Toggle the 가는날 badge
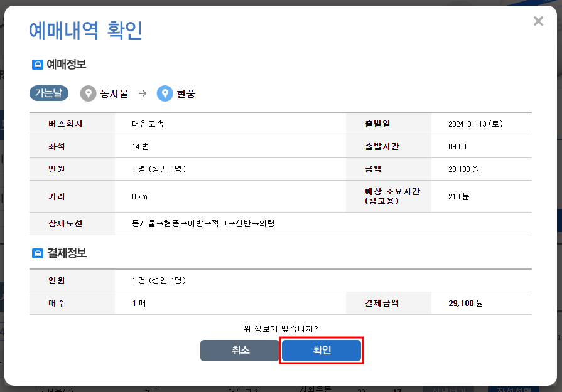Image resolution: width=562 pixels, height=392 pixels. click(49, 93)
